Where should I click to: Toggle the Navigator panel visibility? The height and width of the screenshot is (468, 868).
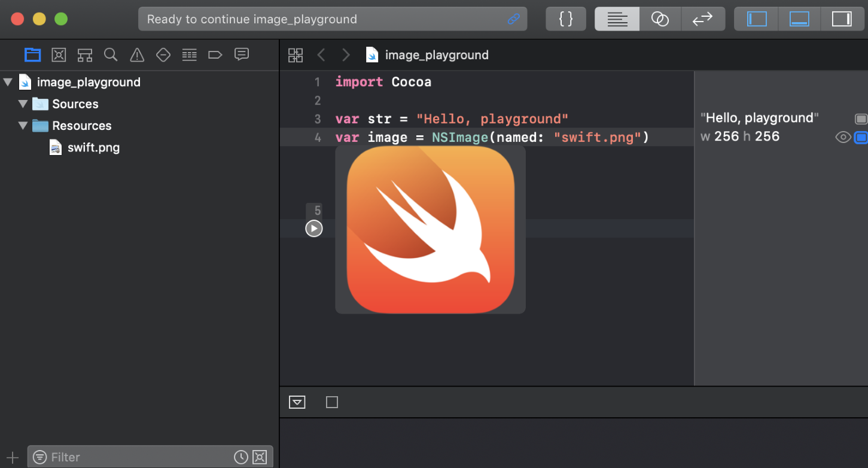757,19
